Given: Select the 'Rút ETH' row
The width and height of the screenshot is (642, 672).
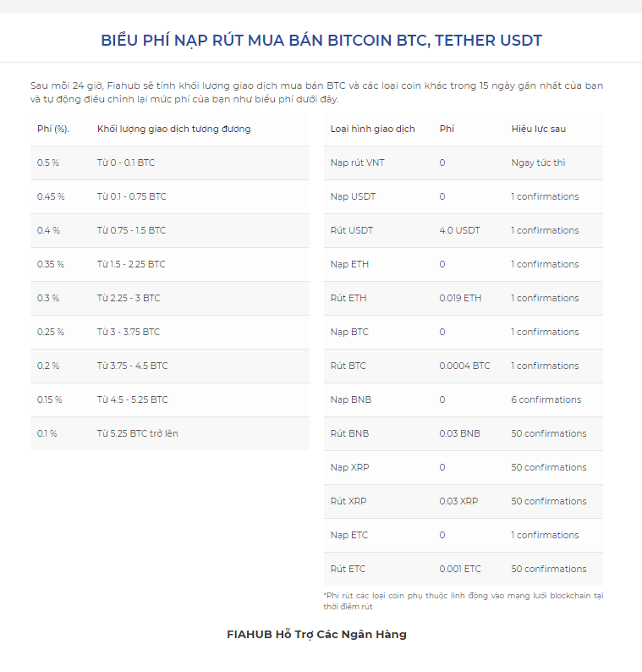Looking at the screenshot, I should tap(464, 298).
